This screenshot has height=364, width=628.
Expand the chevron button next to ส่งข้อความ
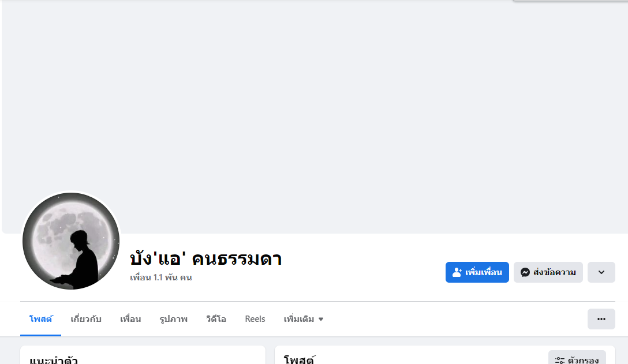[601, 272]
